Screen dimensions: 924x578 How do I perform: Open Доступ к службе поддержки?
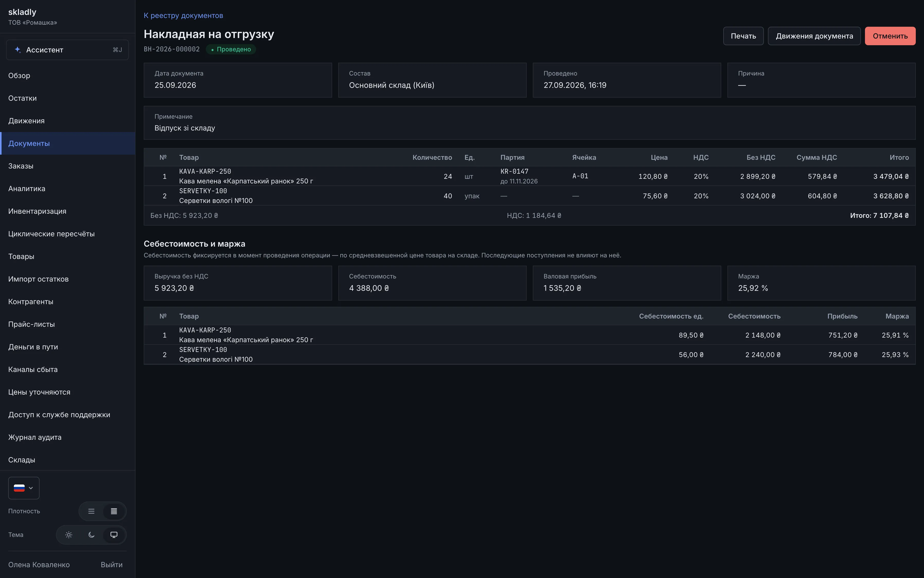tap(68, 414)
